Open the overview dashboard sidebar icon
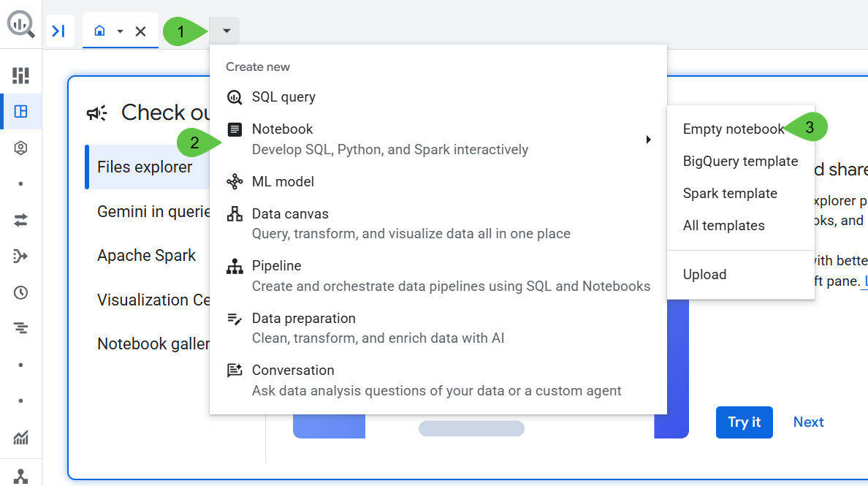 [x=20, y=75]
